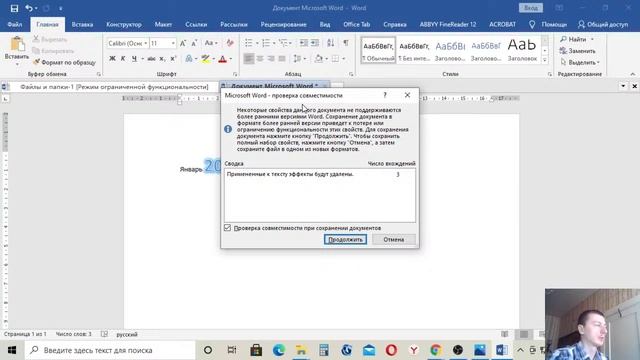Viewport: 640px width, 360px height.
Task: Center the text alignment
Action: coord(260,59)
